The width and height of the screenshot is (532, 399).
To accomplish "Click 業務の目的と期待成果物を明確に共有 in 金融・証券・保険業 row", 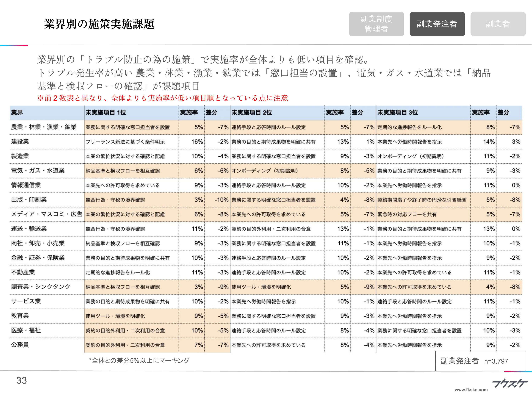I will pyautogui.click(x=128, y=258).
